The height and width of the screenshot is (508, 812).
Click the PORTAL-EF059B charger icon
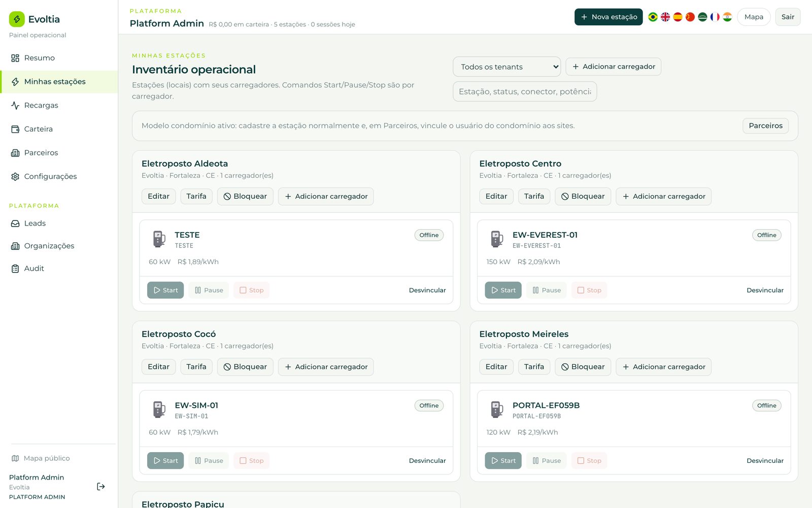(x=497, y=409)
